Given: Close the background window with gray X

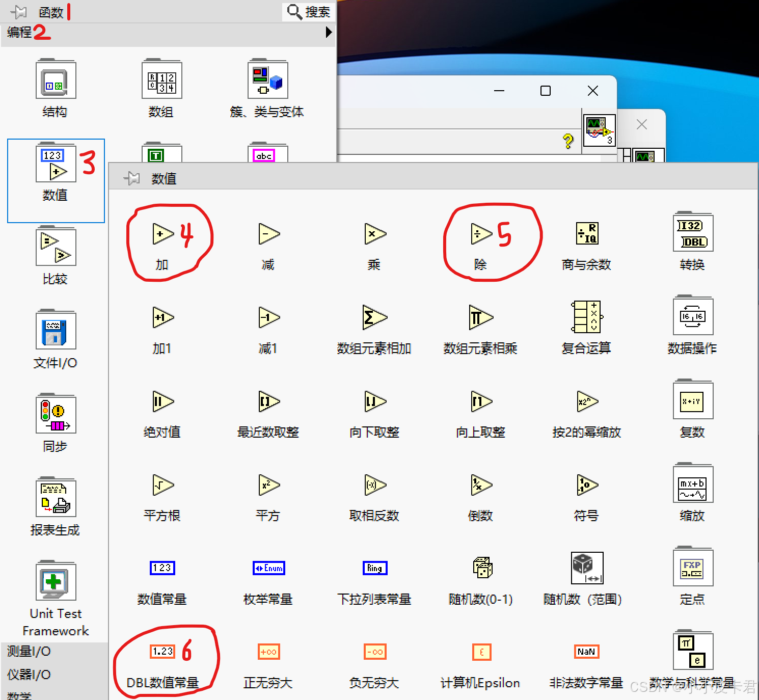Looking at the screenshot, I should (642, 124).
